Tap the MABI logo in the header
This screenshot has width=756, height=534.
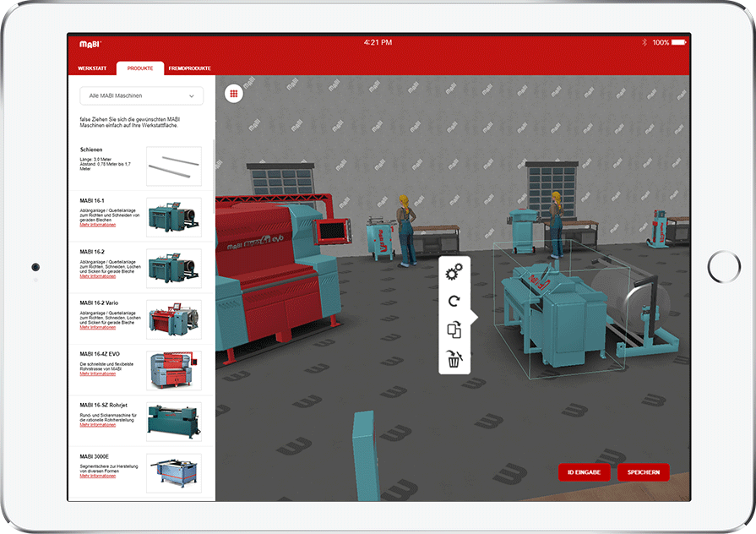point(90,44)
